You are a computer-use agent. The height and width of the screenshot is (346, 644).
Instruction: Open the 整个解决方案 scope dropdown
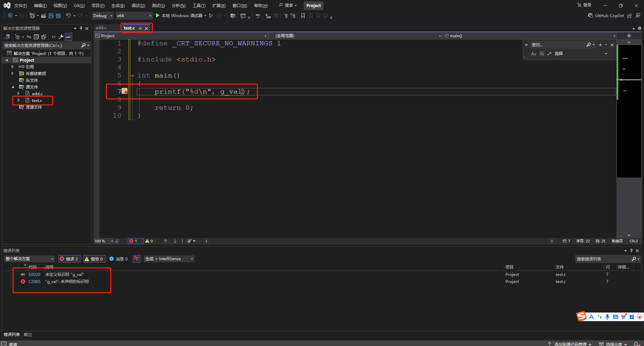[x=29, y=259]
